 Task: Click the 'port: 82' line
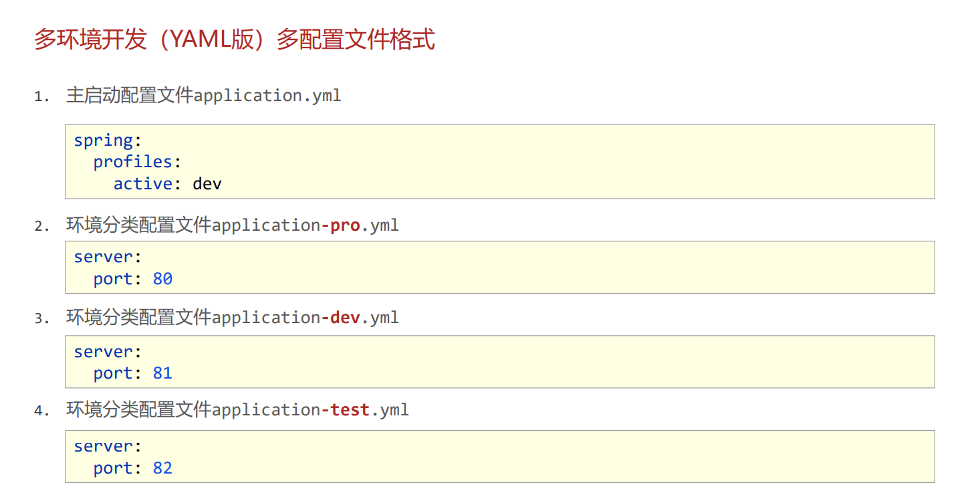tap(133, 468)
